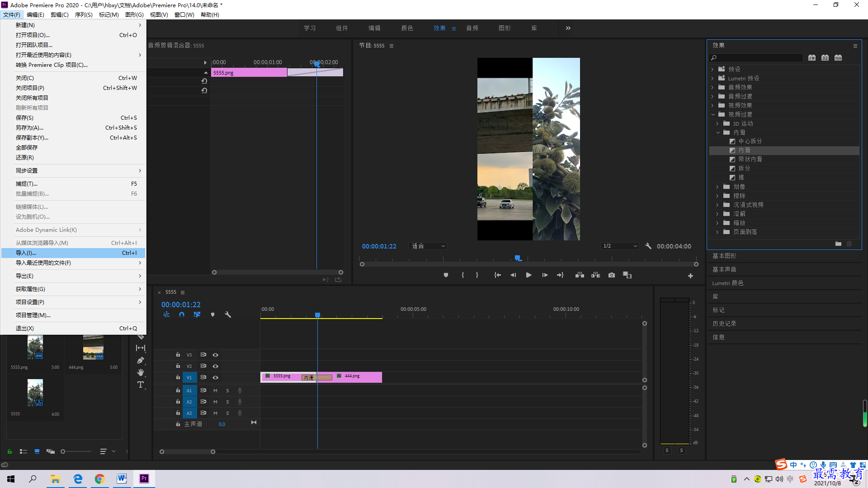Open 导出(E) submenu
Screen dimensions: 868x488
pyautogui.click(x=73, y=276)
